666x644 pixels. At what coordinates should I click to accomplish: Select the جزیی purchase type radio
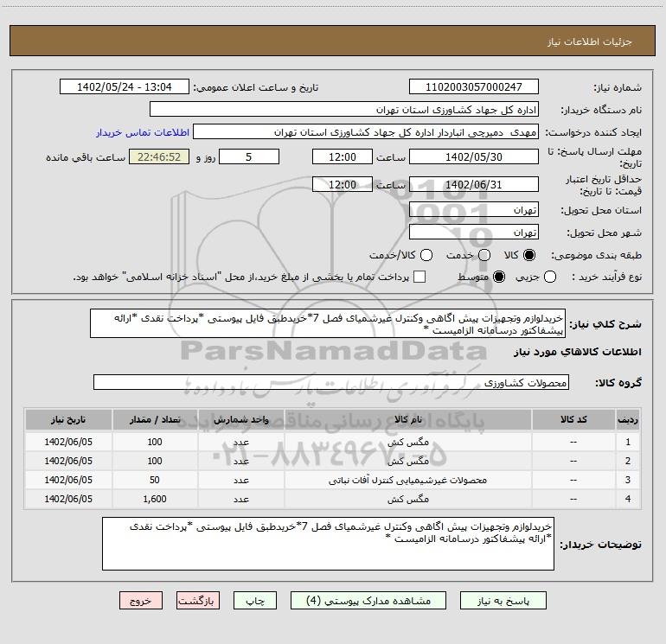[550, 277]
